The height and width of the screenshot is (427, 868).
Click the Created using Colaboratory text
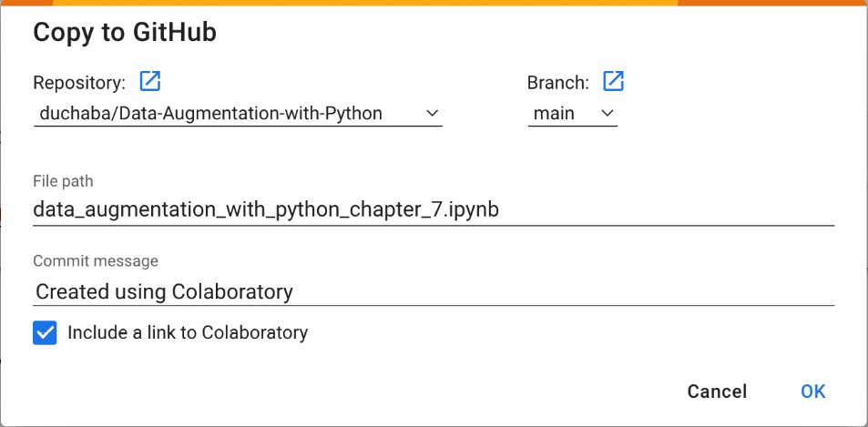164,291
